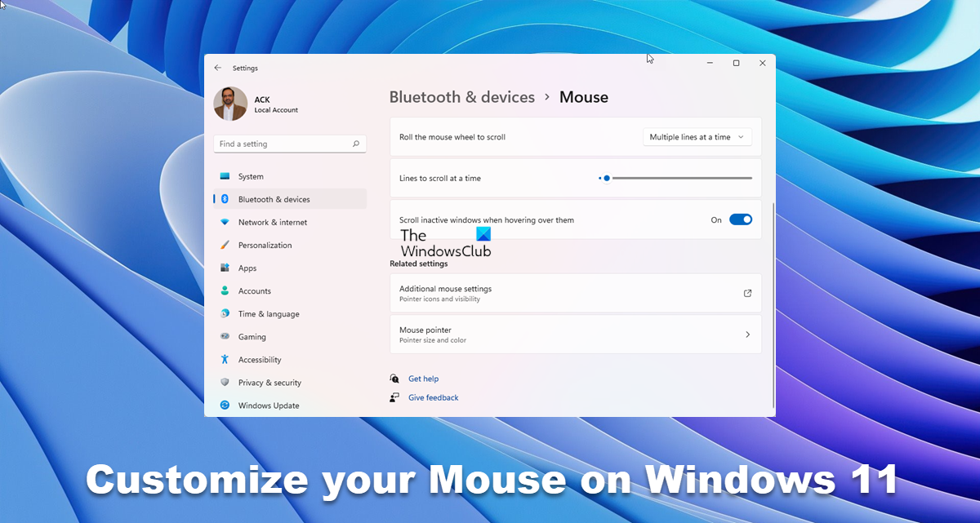Click the Accounts person icon

coord(225,290)
